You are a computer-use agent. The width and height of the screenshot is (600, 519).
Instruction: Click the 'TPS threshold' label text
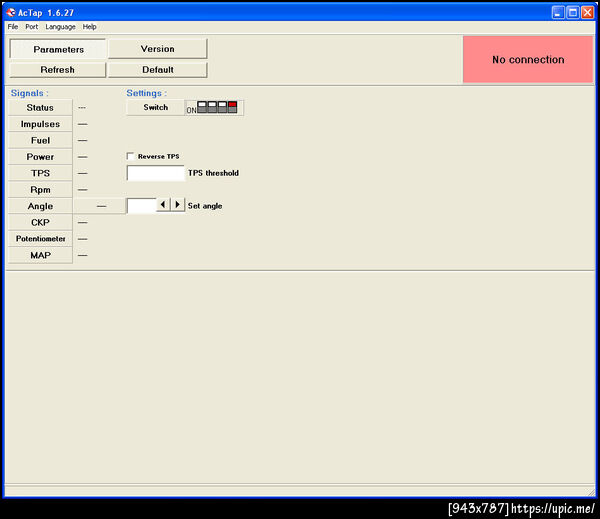(213, 173)
